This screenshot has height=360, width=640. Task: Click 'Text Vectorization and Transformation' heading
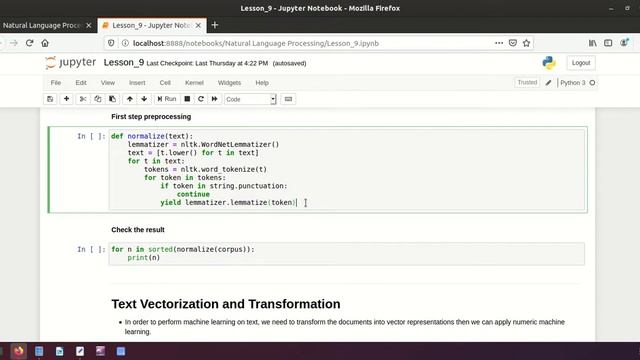click(x=226, y=304)
